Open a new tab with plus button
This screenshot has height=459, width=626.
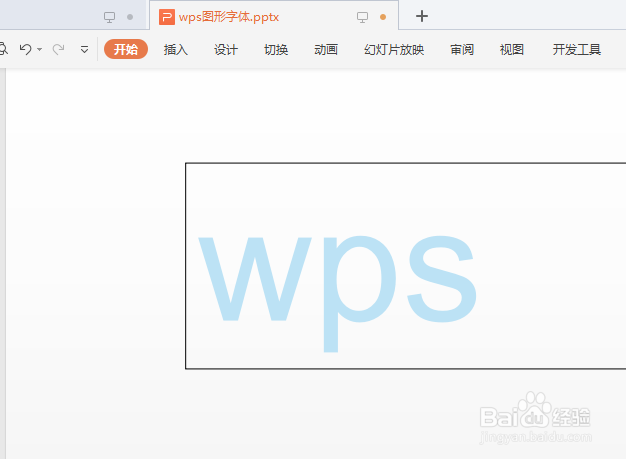coord(422,16)
